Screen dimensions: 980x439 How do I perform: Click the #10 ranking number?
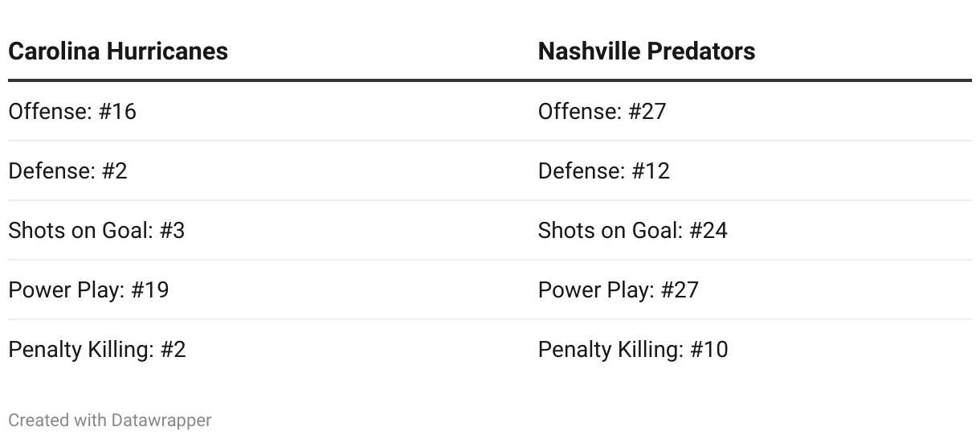click(708, 349)
